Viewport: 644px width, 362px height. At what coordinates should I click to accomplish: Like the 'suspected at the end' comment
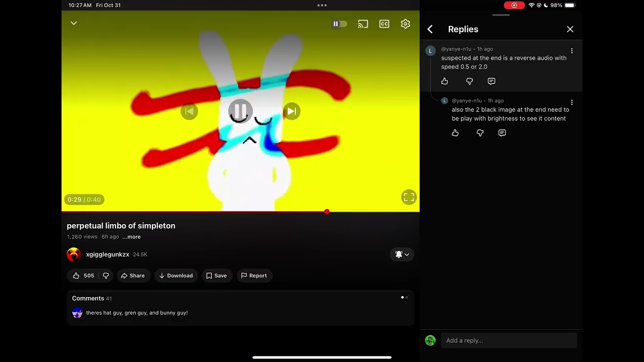[445, 81]
